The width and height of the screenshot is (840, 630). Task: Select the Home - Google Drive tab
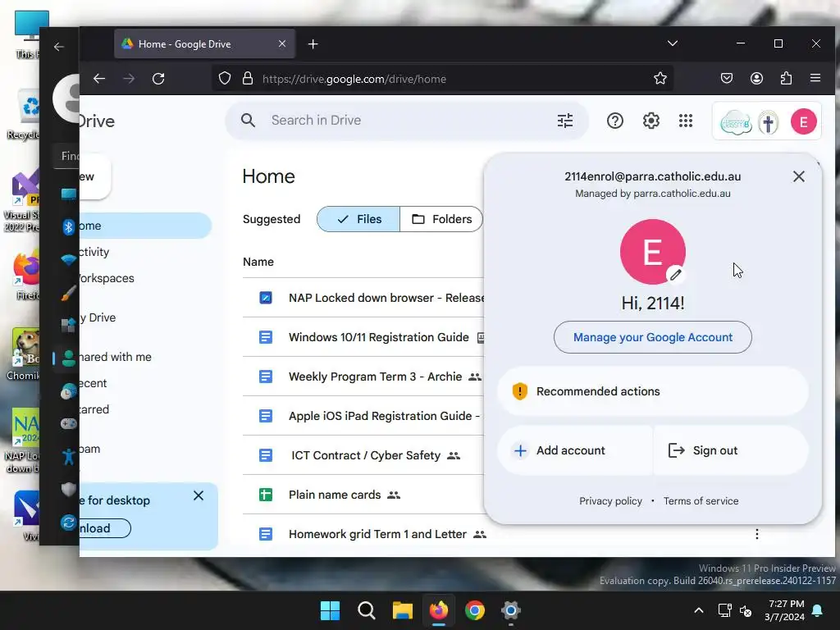coord(203,44)
